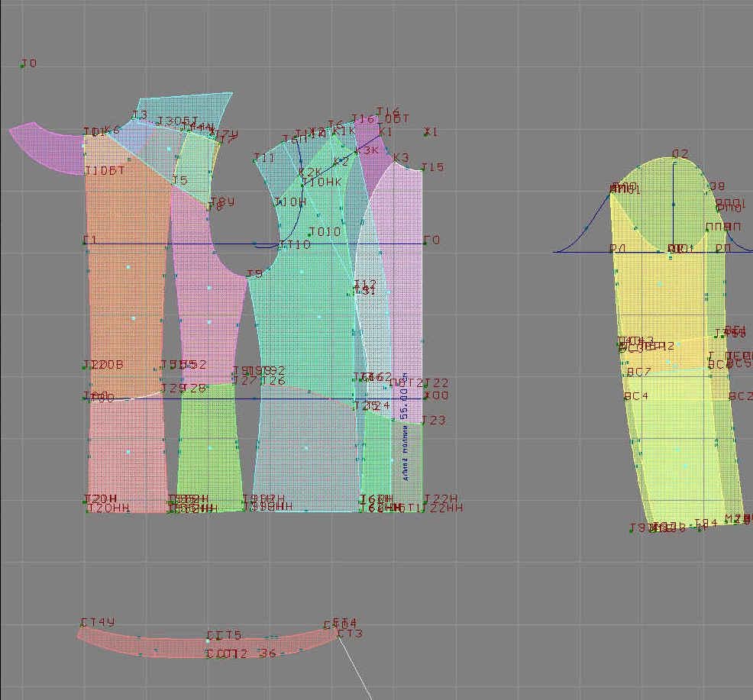This screenshot has height=700, width=753.
Task: Click the "CT4У" belt end label
Action: pos(98,622)
